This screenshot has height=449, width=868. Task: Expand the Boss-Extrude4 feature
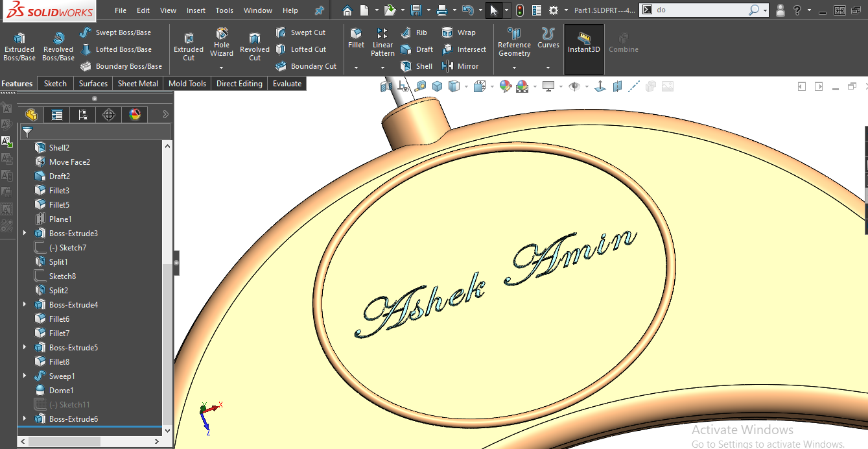[25, 304]
